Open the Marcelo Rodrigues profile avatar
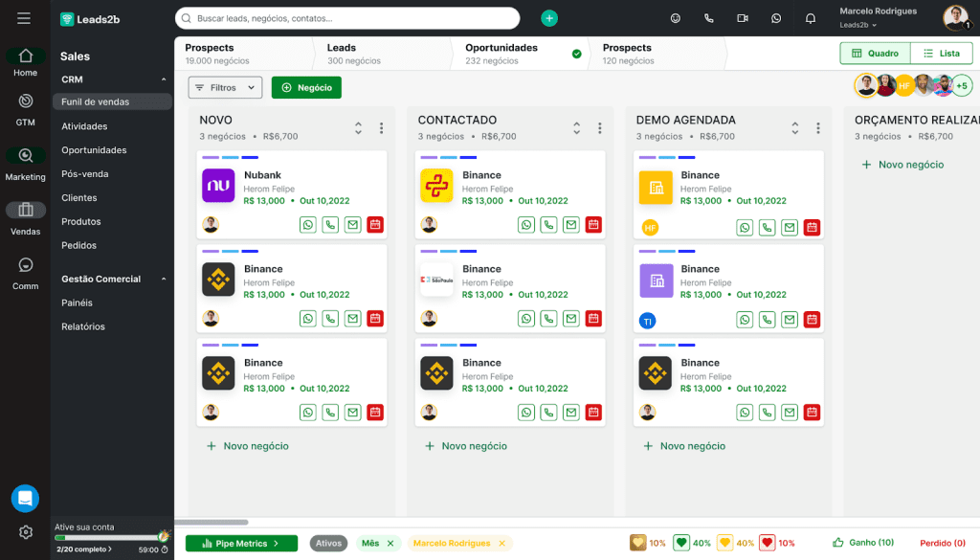This screenshot has width=980, height=560. (956, 17)
